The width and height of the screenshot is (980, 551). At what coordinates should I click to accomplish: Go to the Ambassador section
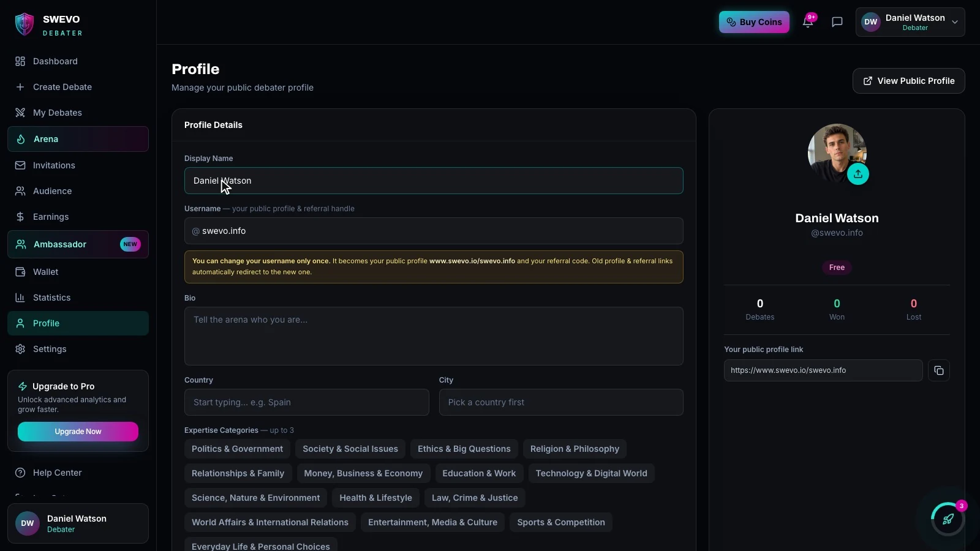[78, 244]
